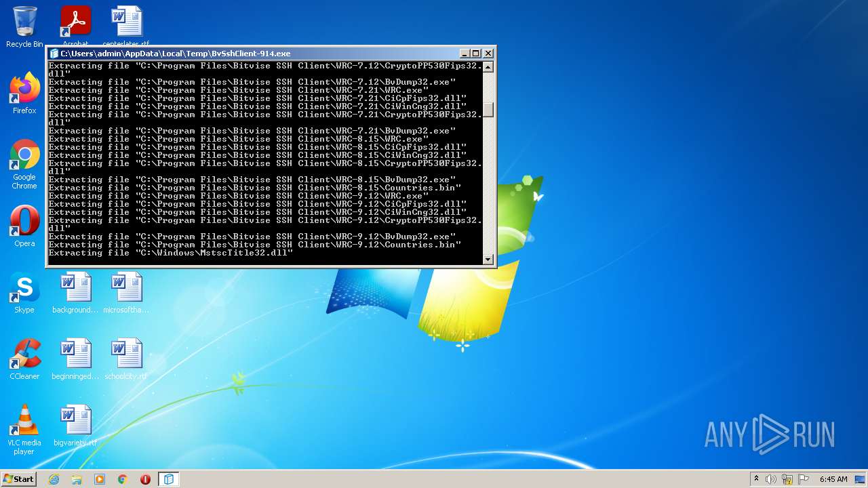
Task: Click the taskbar clock showing 6:45 AM
Action: point(833,479)
